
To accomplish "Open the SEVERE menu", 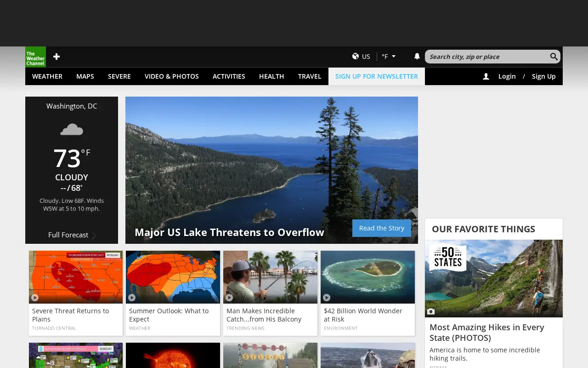I will tap(119, 76).
